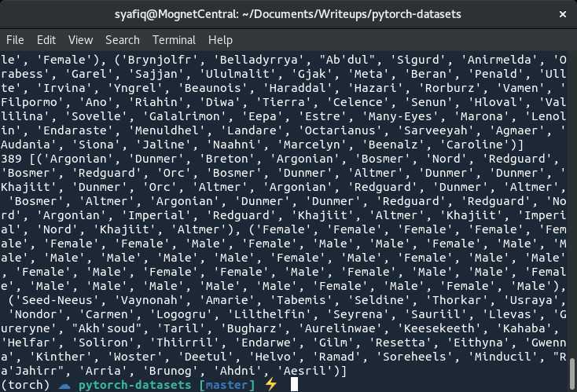Open the Help menu
Viewport: 577px width, 392px height.
coord(220,40)
